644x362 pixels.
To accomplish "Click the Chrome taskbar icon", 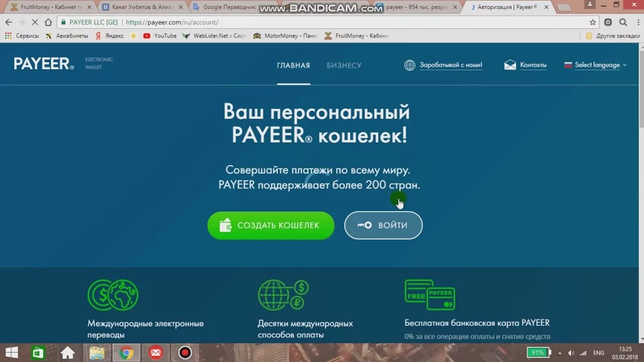I will [x=126, y=353].
